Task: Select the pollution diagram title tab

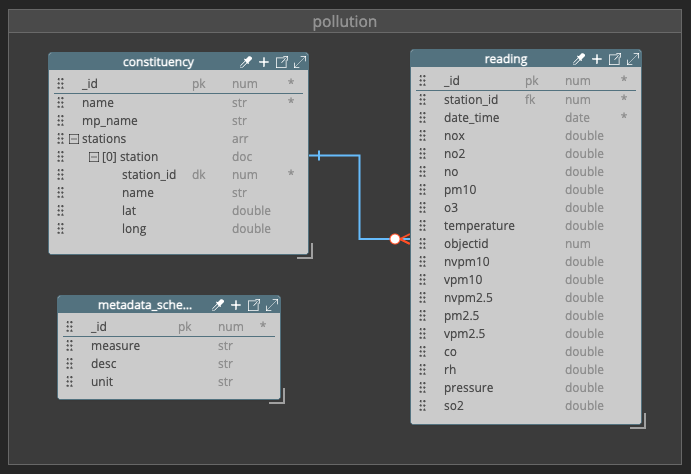Action: point(345,22)
